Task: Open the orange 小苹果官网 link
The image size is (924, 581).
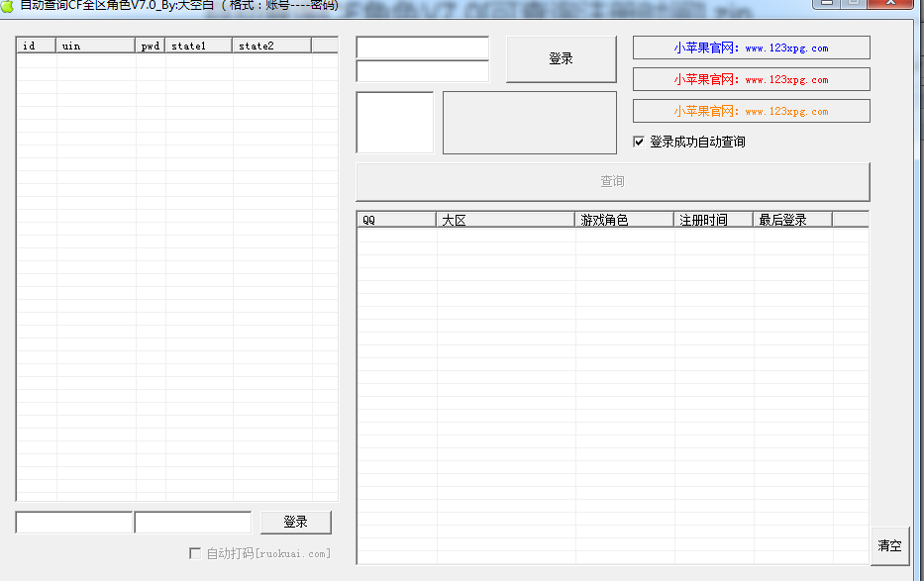Action: coord(752,111)
